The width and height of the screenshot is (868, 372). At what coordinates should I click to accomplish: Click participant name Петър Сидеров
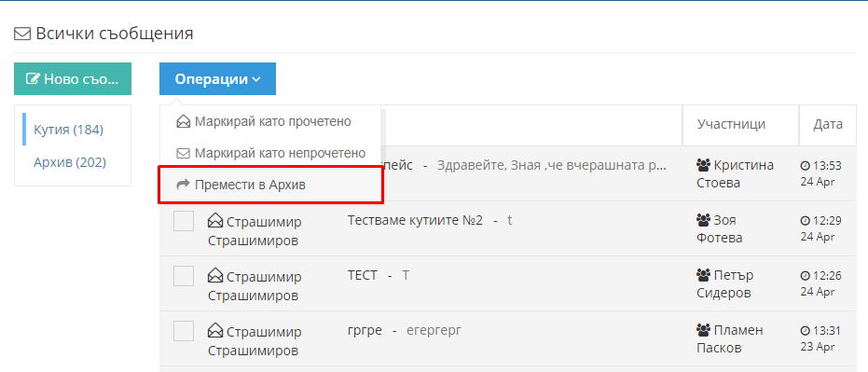click(x=725, y=284)
